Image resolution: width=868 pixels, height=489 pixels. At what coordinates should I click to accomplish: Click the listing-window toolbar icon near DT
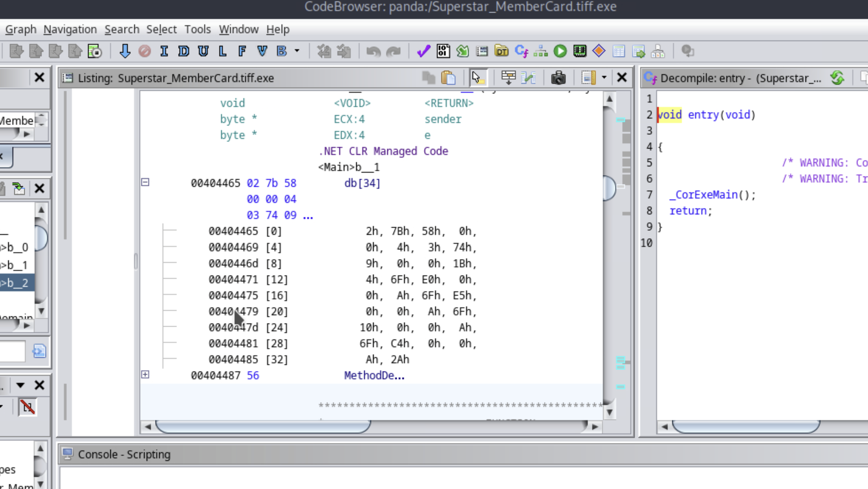point(482,51)
